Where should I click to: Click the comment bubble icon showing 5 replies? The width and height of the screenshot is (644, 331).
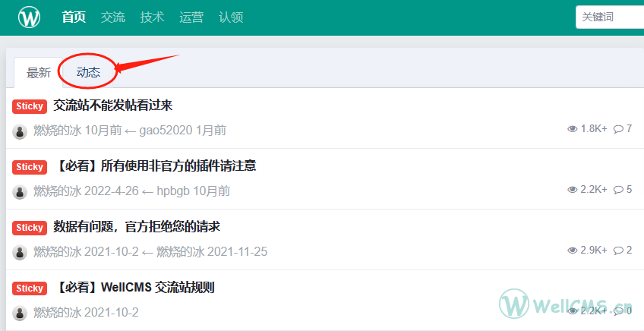(618, 190)
